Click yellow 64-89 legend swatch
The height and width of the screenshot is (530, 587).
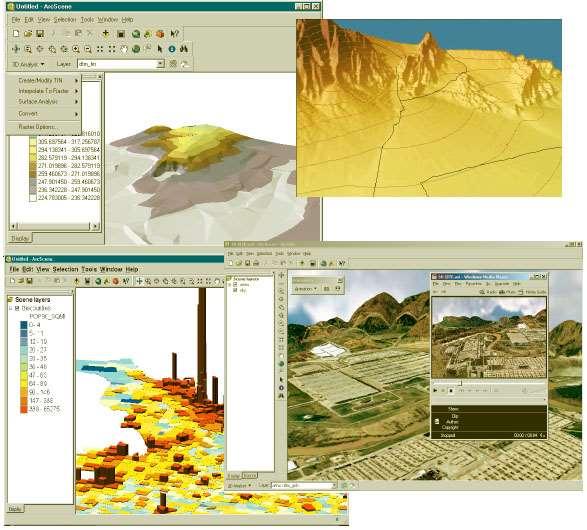pyautogui.click(x=24, y=384)
